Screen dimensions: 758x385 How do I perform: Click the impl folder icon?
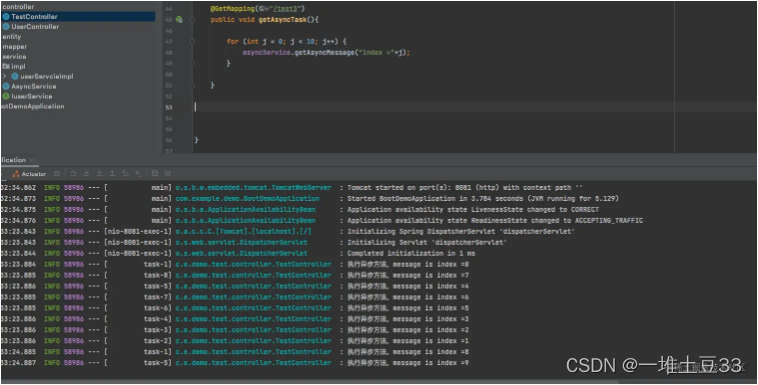coord(6,66)
